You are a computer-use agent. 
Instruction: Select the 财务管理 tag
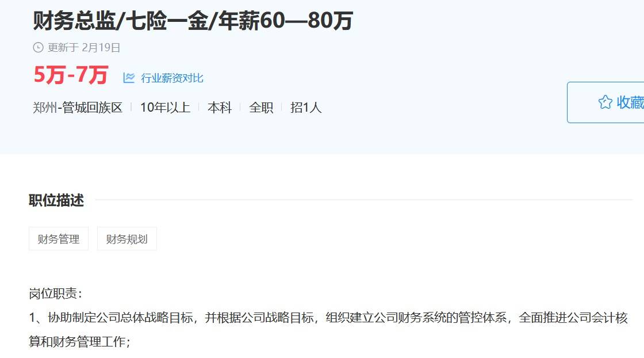click(59, 239)
